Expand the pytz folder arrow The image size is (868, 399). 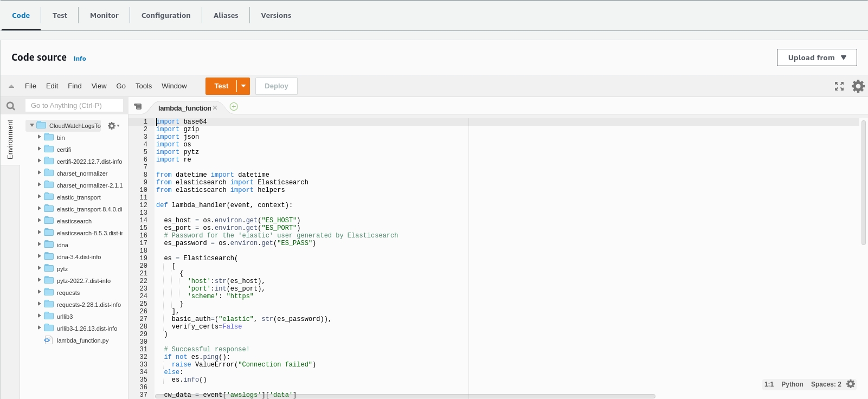click(39, 268)
